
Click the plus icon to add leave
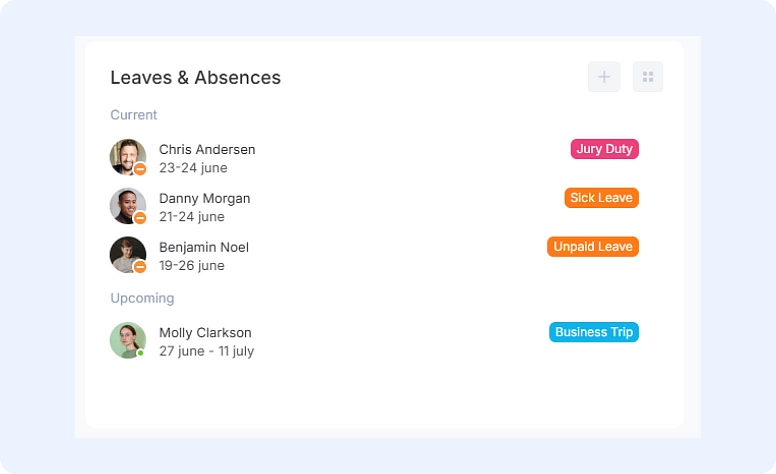[604, 77]
